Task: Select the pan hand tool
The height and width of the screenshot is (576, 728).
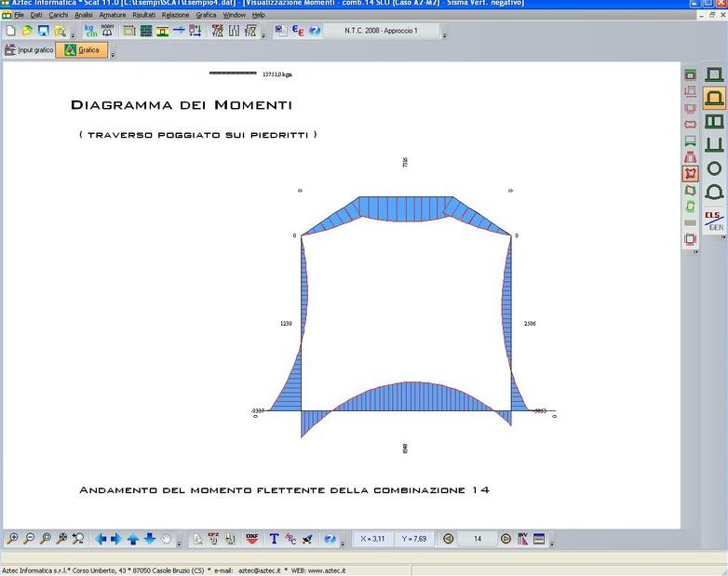Action: [x=166, y=539]
